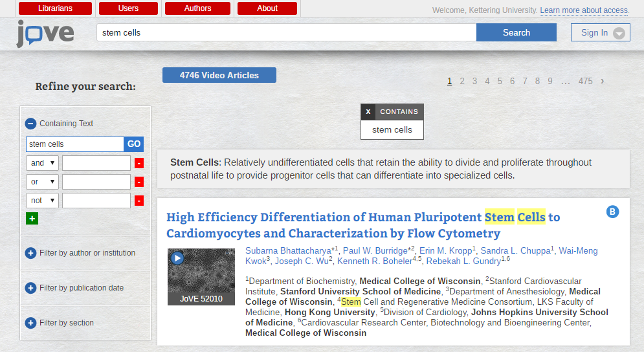Expand Filter by publication date

(x=31, y=288)
